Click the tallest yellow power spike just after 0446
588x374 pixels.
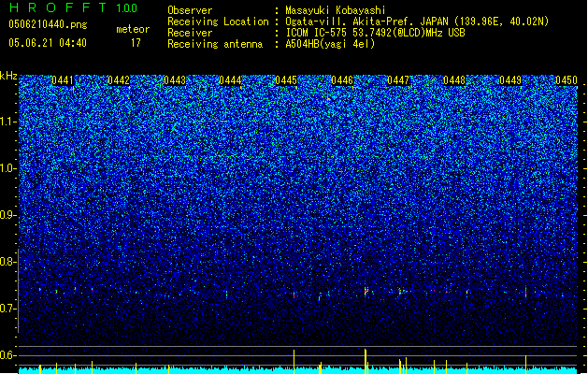366,361
